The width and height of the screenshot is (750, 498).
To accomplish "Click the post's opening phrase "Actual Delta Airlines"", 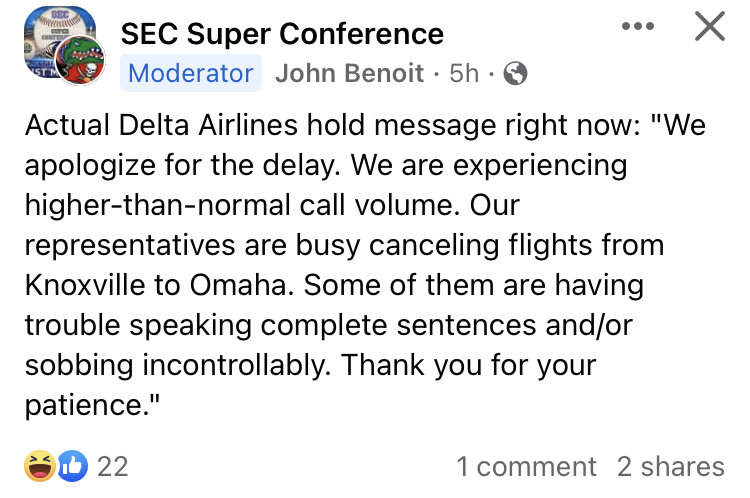I will click(153, 127).
